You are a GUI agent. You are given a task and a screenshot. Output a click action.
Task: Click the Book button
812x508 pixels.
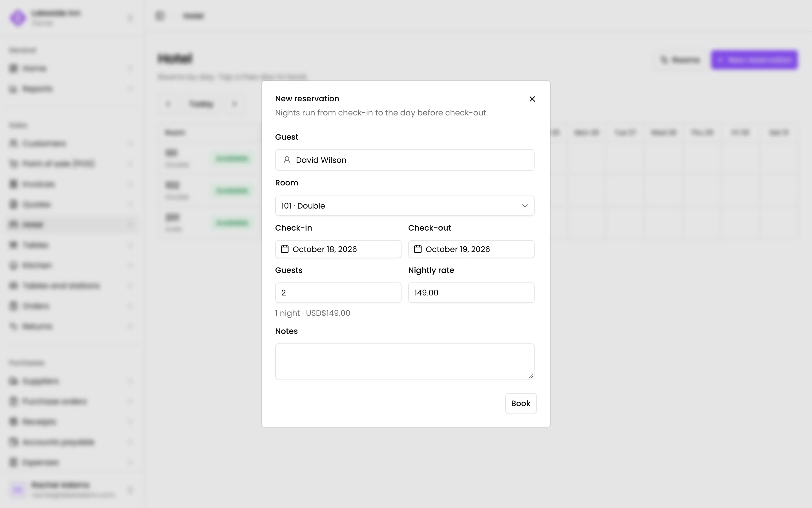521,403
